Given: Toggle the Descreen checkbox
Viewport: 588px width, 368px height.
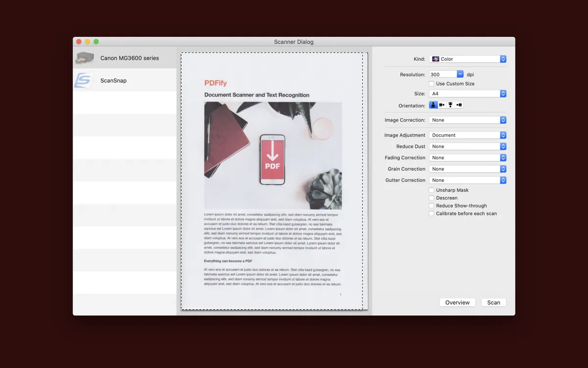Looking at the screenshot, I should [431, 198].
